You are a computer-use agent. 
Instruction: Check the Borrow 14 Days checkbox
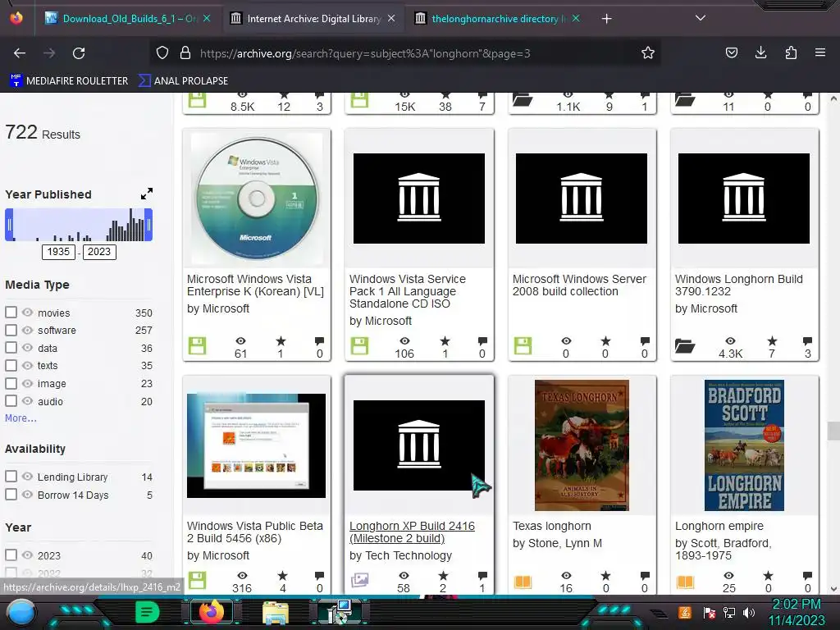[x=11, y=495]
